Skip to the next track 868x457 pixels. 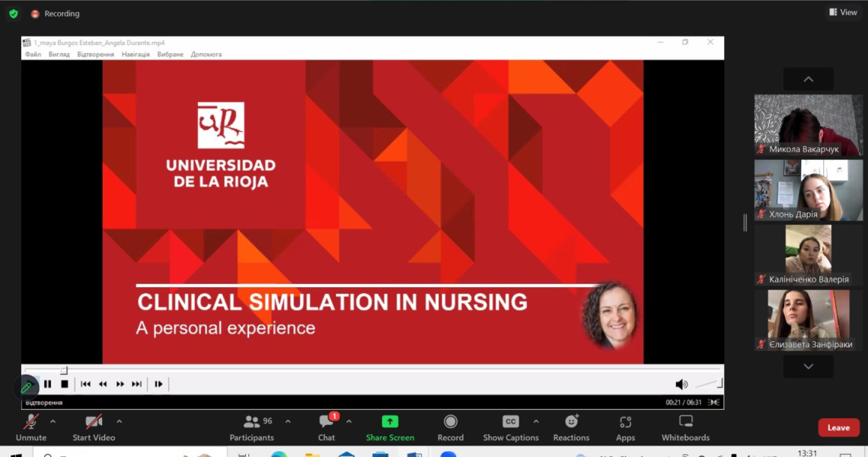pos(137,384)
